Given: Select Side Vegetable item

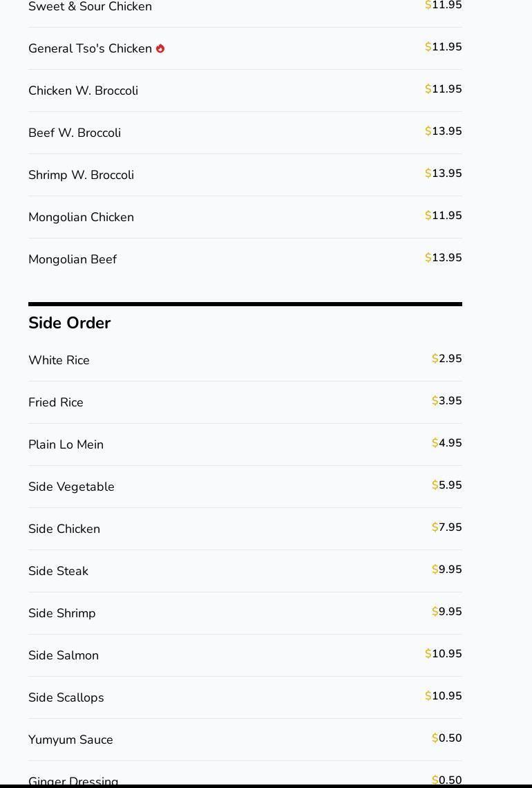Looking at the screenshot, I should 245,487.
